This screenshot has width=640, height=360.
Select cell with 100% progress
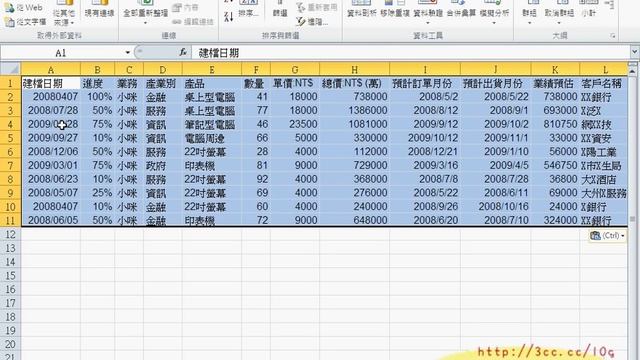(98, 97)
